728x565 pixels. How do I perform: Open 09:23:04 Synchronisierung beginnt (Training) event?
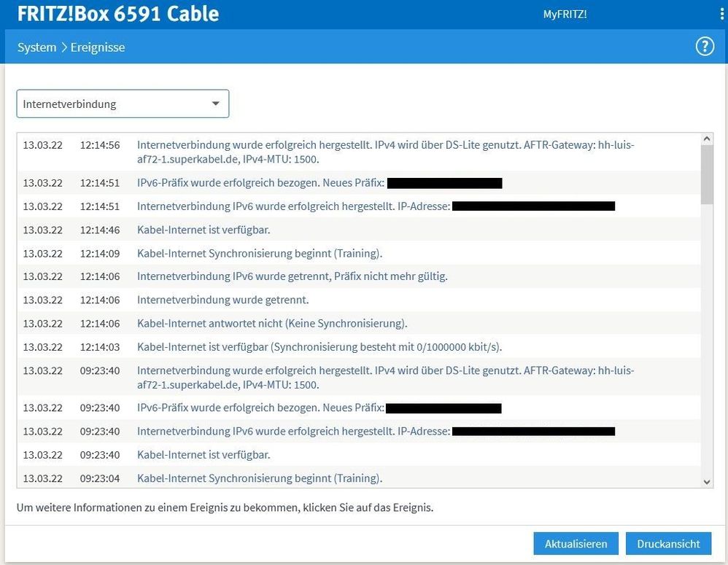[359, 478]
